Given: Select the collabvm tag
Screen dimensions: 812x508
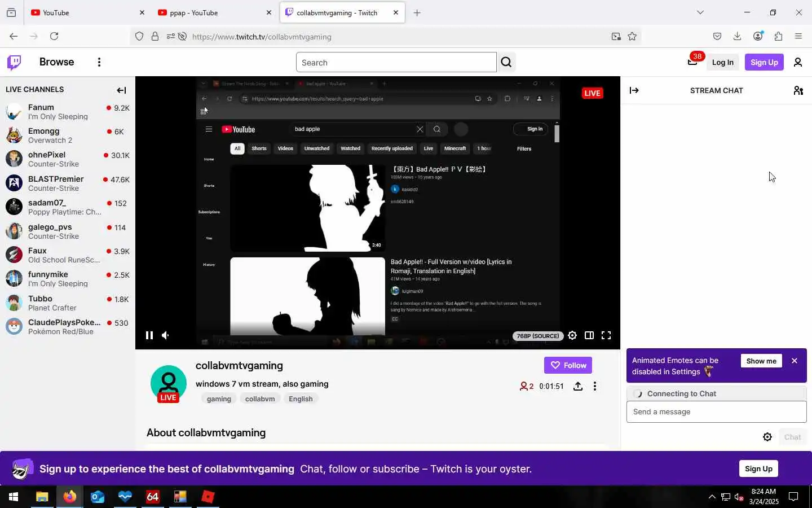Looking at the screenshot, I should [260, 398].
